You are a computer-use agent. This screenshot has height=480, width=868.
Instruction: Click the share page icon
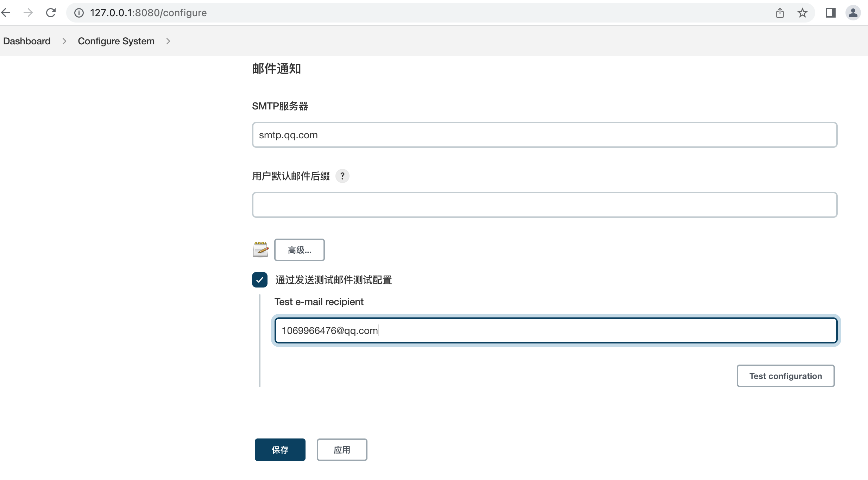click(780, 13)
